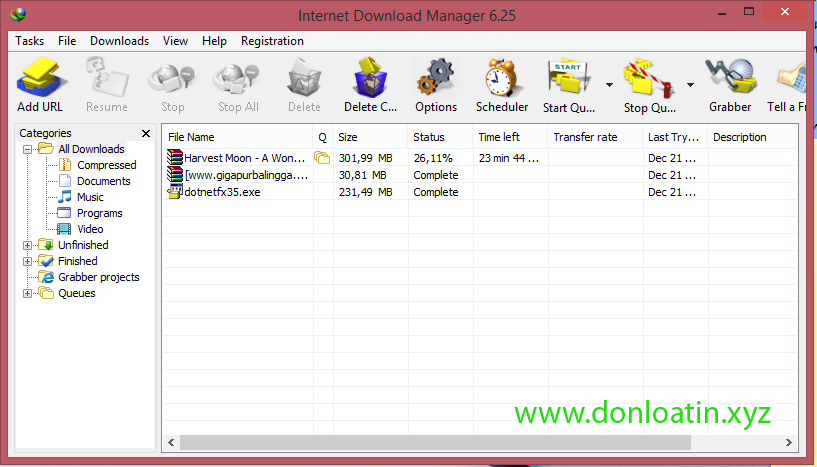Screen dimensions: 817x467
Task: Open the Scheduler clock icon
Action: click(502, 79)
